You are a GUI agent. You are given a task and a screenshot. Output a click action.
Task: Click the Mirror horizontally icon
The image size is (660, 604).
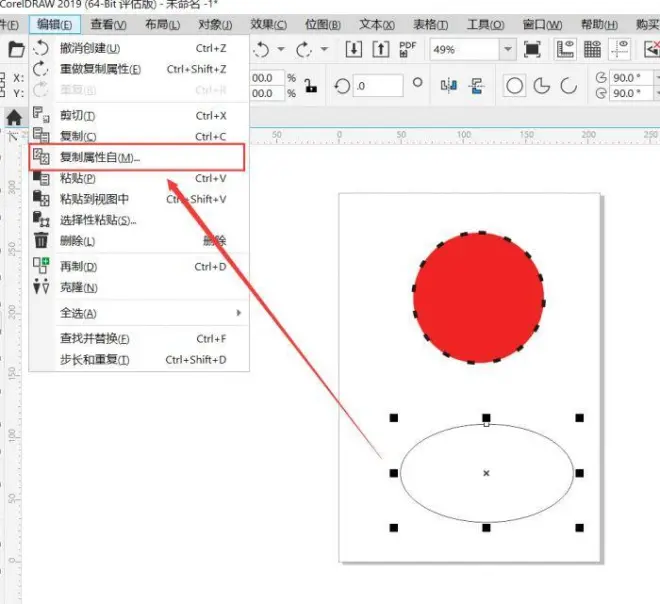[449, 86]
